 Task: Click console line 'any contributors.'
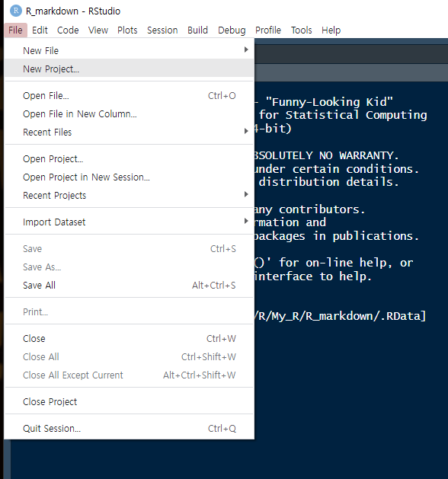tap(309, 209)
